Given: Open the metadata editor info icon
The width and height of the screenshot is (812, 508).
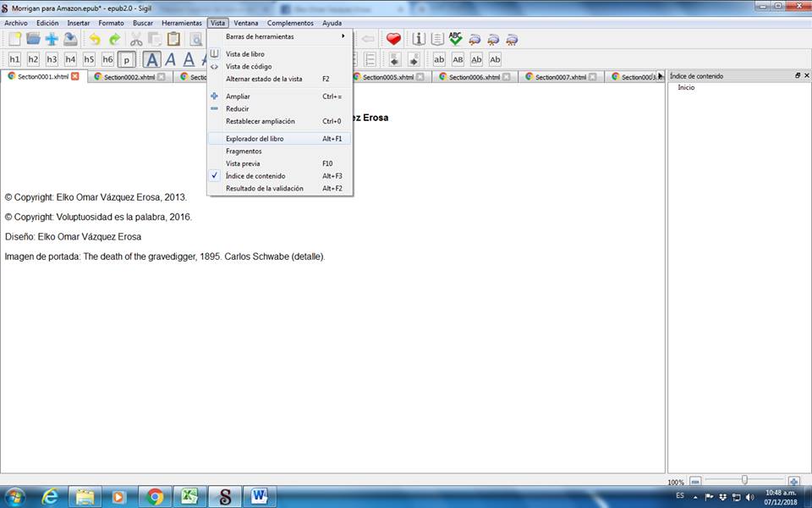Looking at the screenshot, I should [418, 39].
